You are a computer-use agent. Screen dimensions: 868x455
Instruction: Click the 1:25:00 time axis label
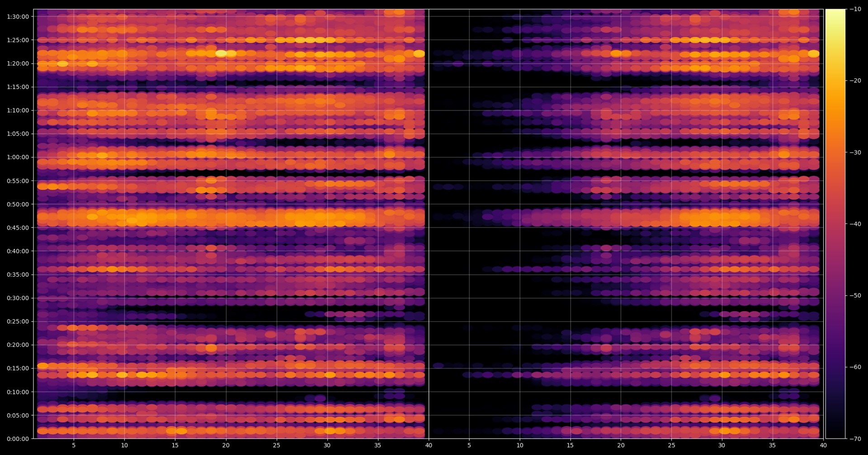point(18,40)
